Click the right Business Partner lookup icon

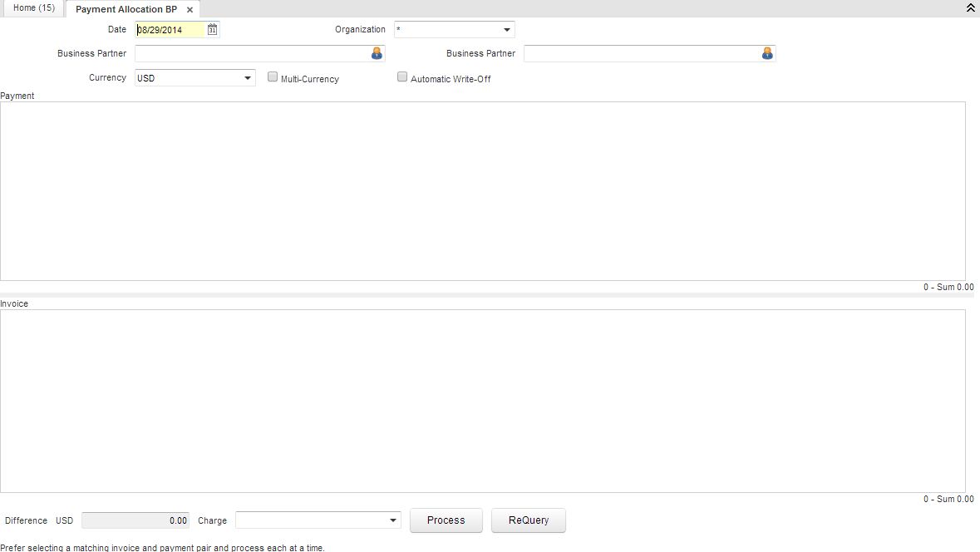(x=766, y=53)
